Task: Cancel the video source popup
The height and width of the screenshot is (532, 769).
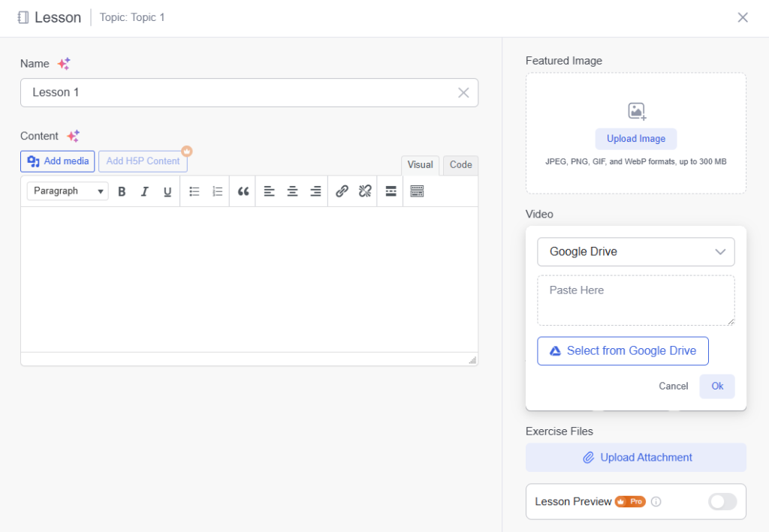Action: point(674,386)
